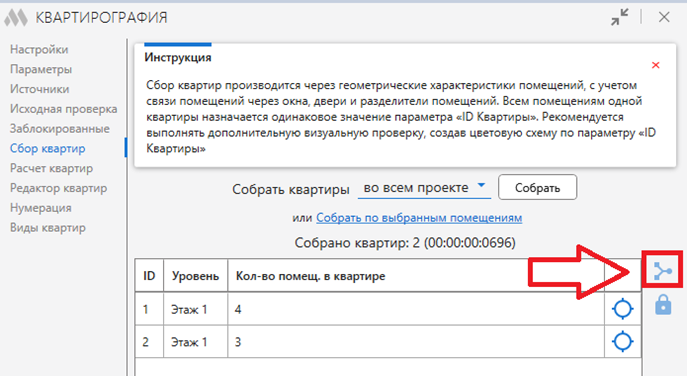Click the dropdown arrow next to 'во всем проекте'
This screenshot has width=687, height=376.
481,185
